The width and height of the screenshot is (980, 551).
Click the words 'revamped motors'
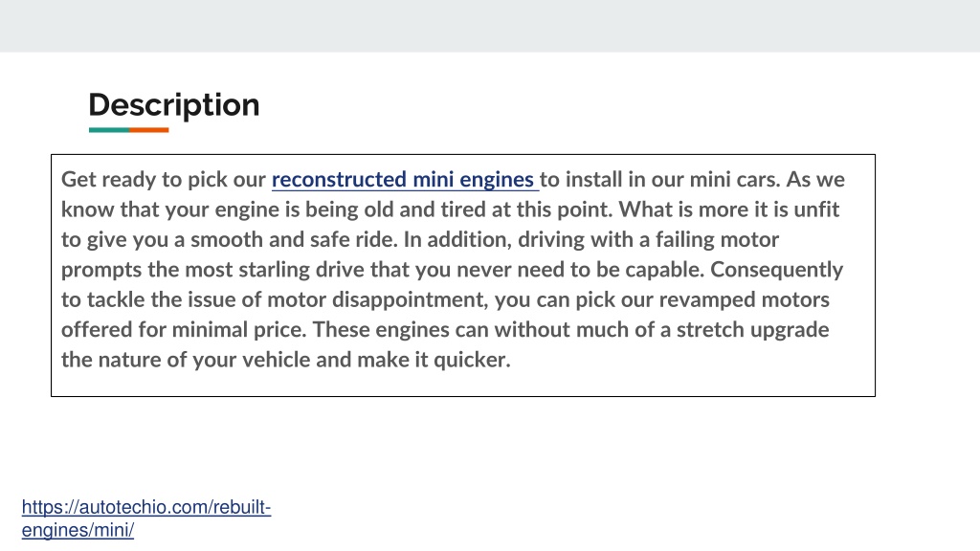point(745,299)
